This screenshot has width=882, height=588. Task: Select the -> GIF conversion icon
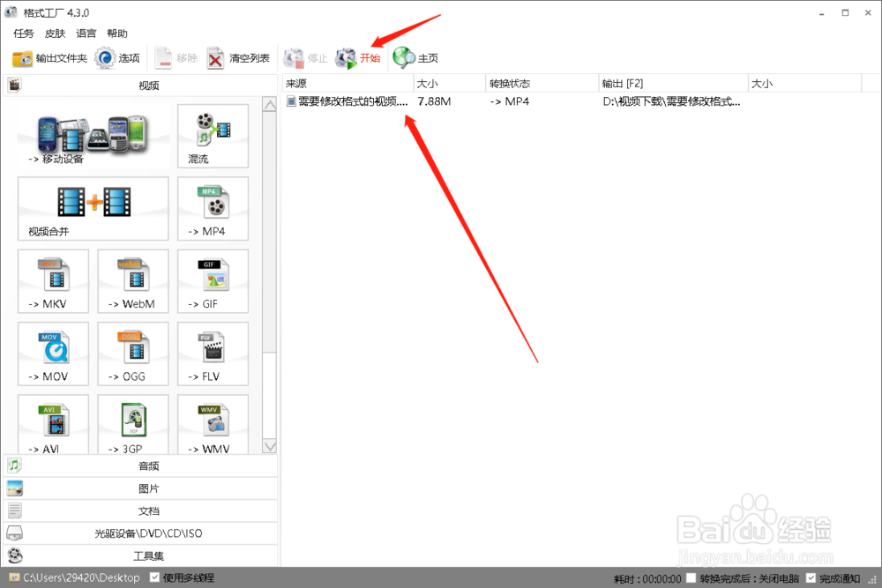pos(213,281)
